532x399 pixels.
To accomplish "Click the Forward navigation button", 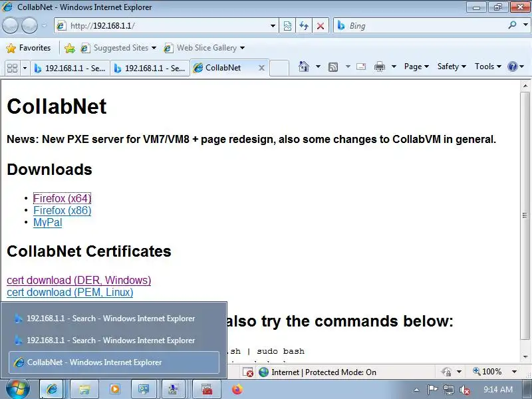I will pos(29,25).
